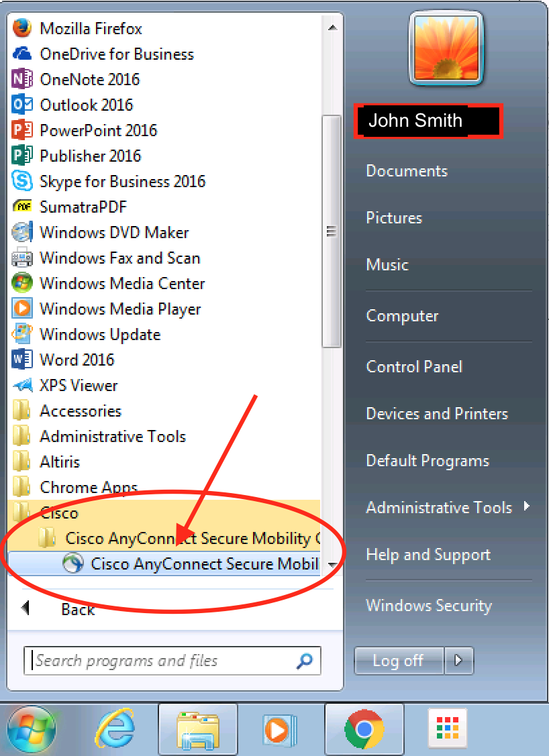Open the OneNote 2016 icon
Screen dimensions: 549x756
click(21, 79)
